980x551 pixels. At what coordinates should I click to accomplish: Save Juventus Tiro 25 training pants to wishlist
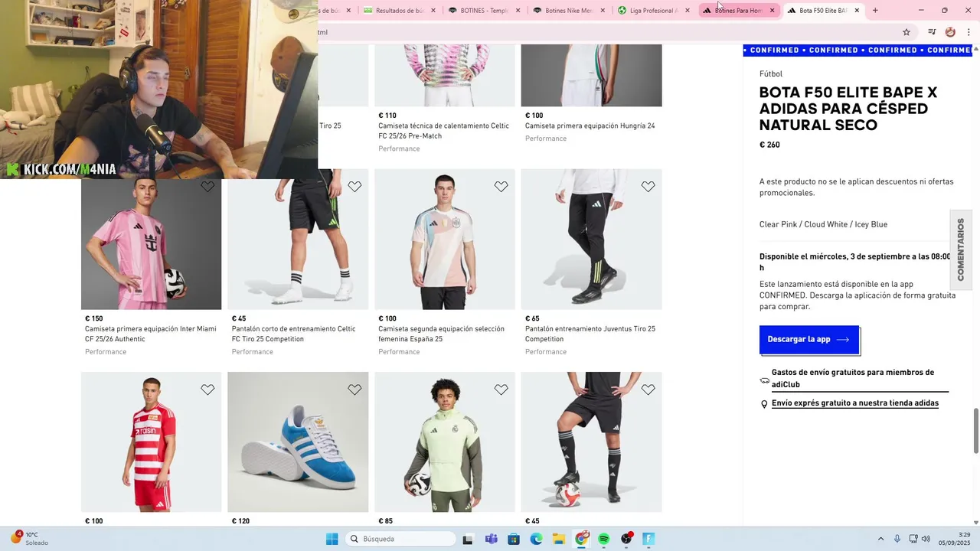tap(648, 187)
